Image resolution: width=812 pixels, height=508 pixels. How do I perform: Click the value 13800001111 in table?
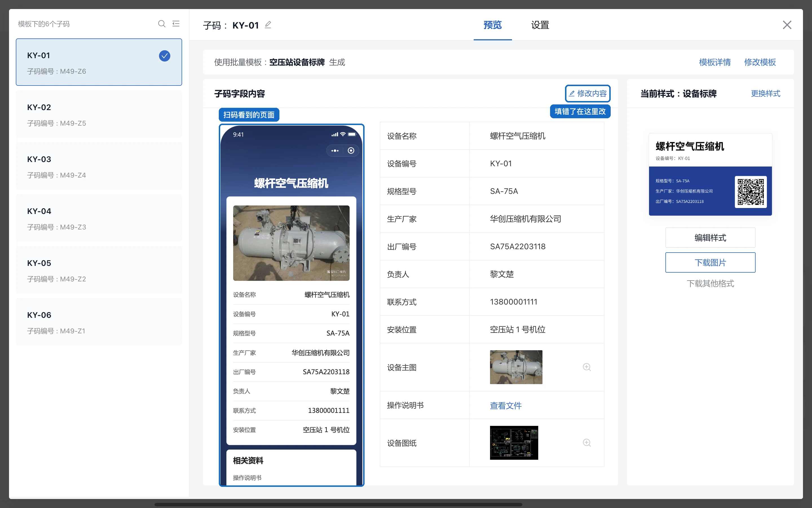[x=514, y=302]
